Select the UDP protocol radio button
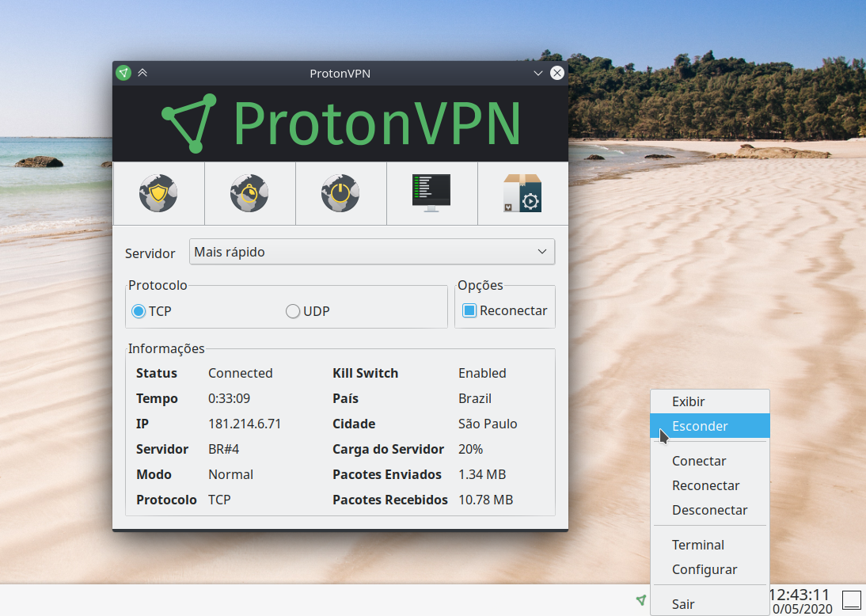This screenshot has width=866, height=616. point(293,312)
